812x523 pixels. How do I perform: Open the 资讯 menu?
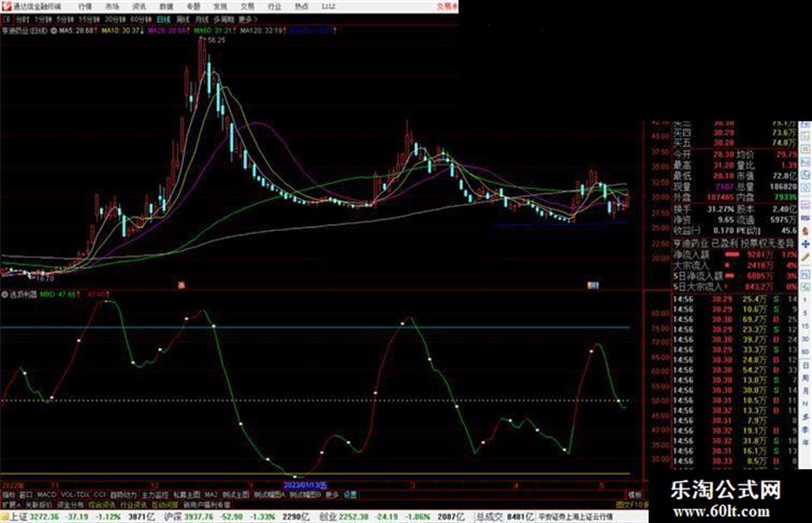139,7
